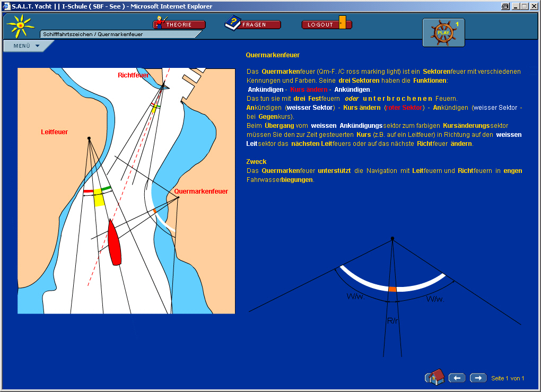The height and width of the screenshot is (392, 541).
Task: Click the question-mark book icon for FRAGEN
Action: click(233, 23)
